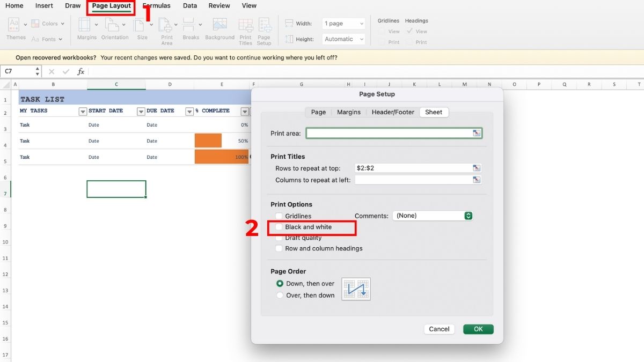The height and width of the screenshot is (362, 644).
Task: Click the Background image icon
Action: tap(219, 25)
